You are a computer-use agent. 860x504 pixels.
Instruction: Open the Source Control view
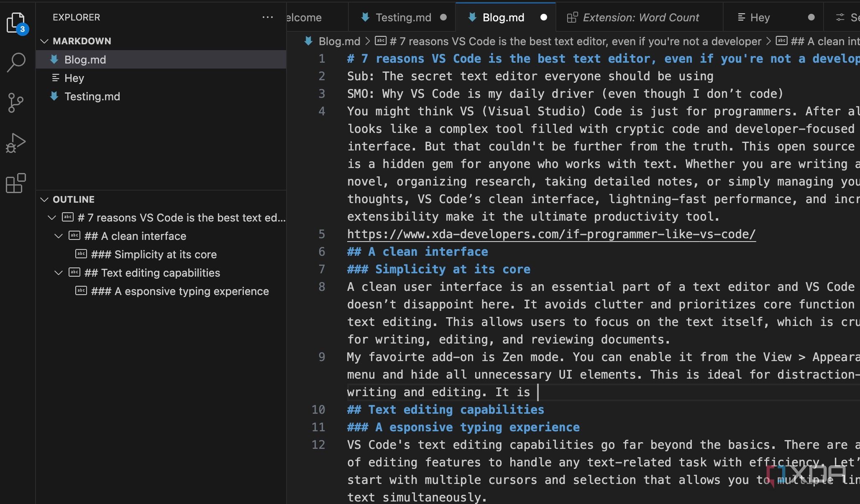(x=16, y=102)
